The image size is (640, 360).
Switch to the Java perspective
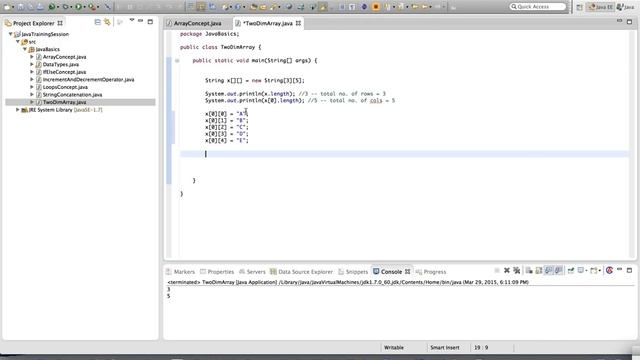pyautogui.click(x=625, y=7)
